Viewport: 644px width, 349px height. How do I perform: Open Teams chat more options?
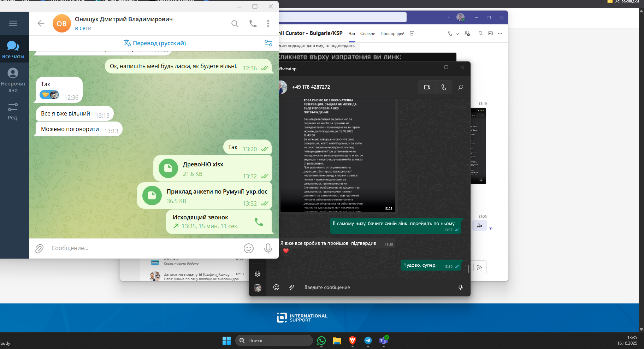click(x=500, y=34)
